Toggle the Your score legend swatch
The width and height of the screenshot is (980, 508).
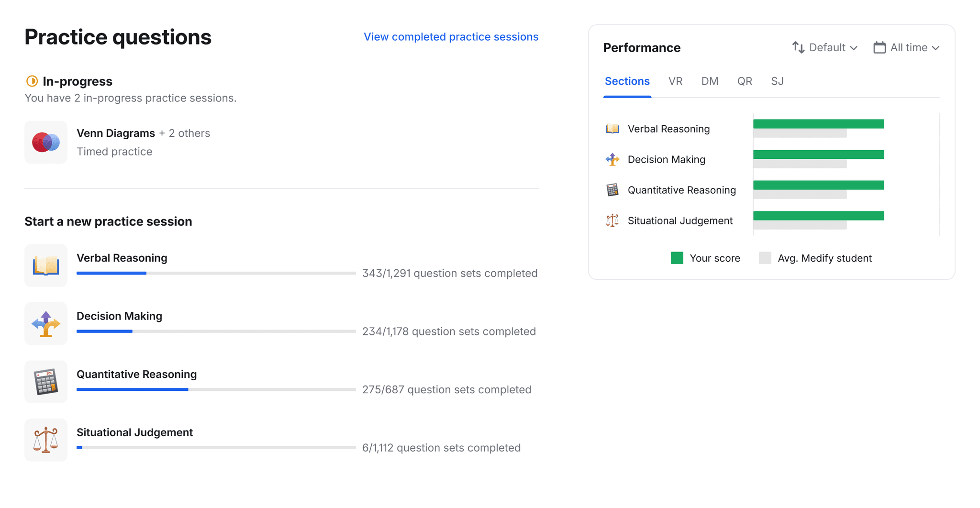point(677,258)
